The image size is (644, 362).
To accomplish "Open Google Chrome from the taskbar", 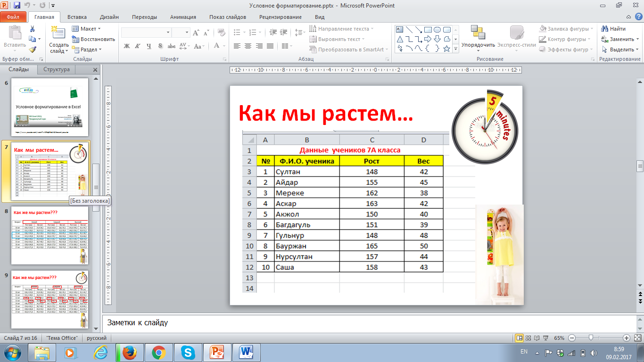I will (158, 352).
